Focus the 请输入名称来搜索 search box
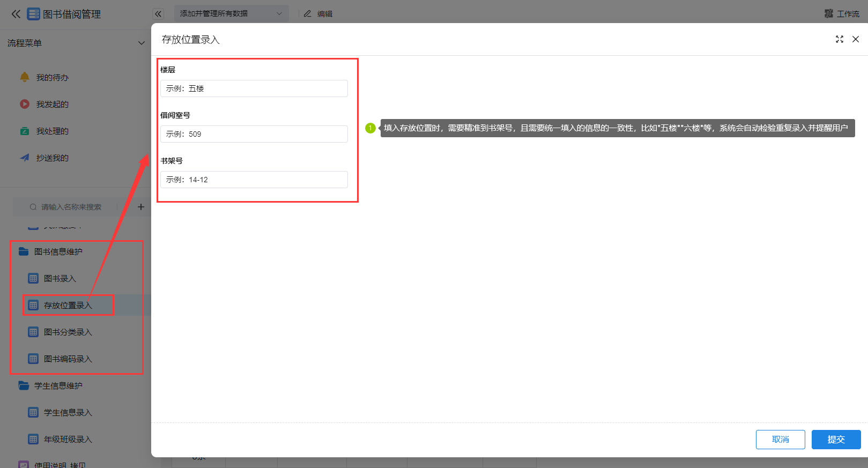 click(71, 207)
